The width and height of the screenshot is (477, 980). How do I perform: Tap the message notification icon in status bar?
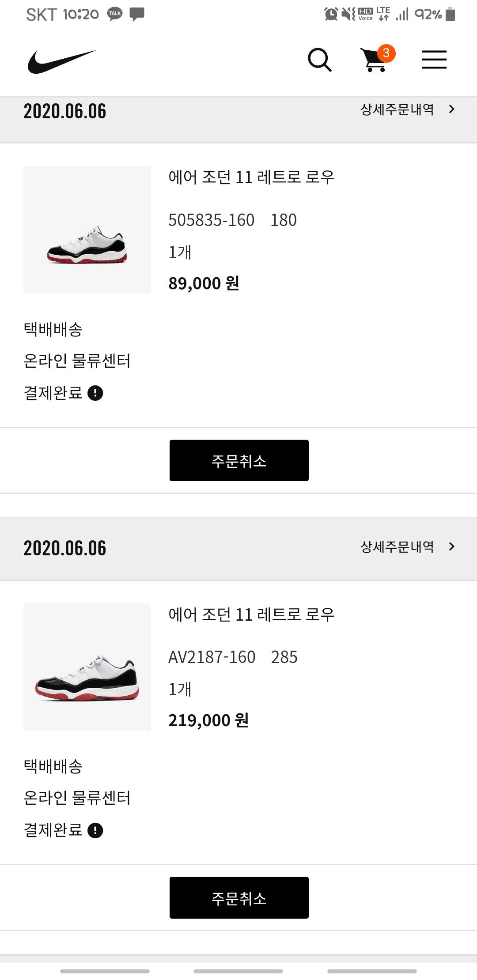(x=137, y=14)
